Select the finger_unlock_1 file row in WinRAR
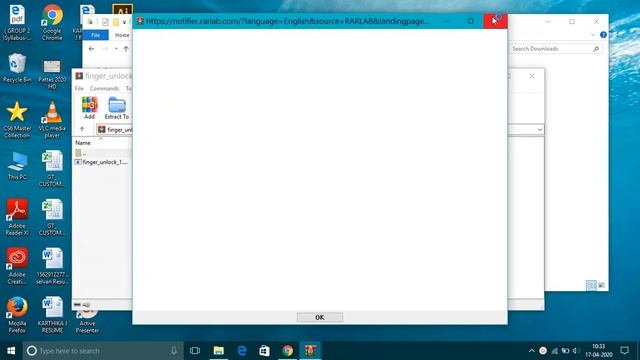The height and width of the screenshot is (360, 640). pyautogui.click(x=101, y=162)
